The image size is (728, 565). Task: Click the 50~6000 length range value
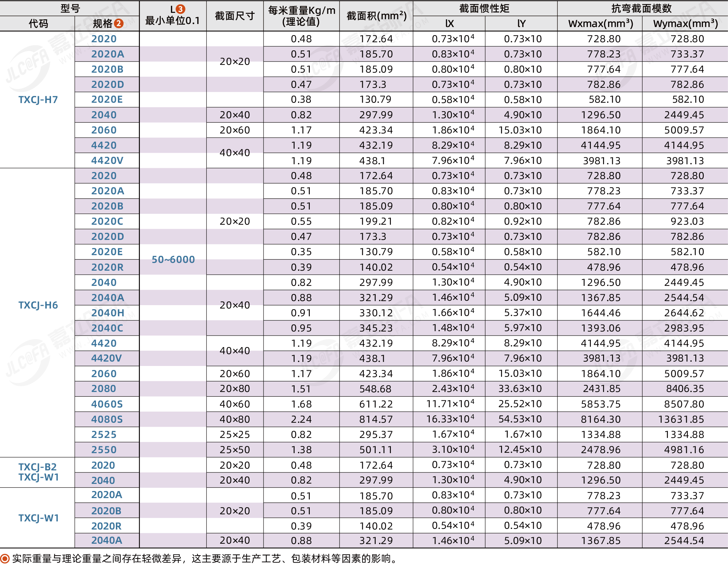point(173,260)
